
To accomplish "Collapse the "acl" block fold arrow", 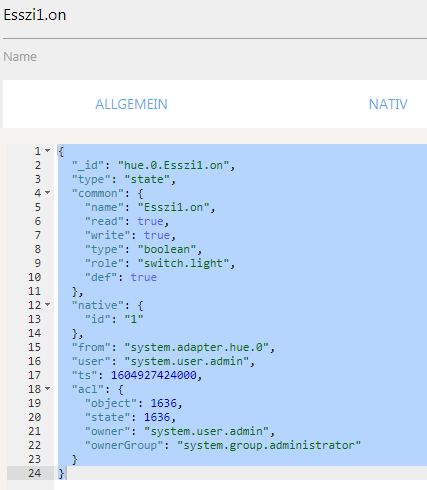I will pyautogui.click(x=48, y=389).
